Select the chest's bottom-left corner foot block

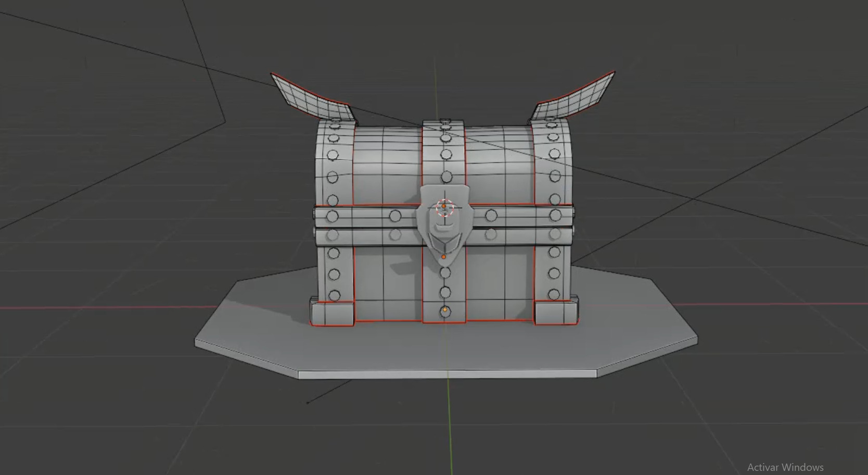(332, 312)
